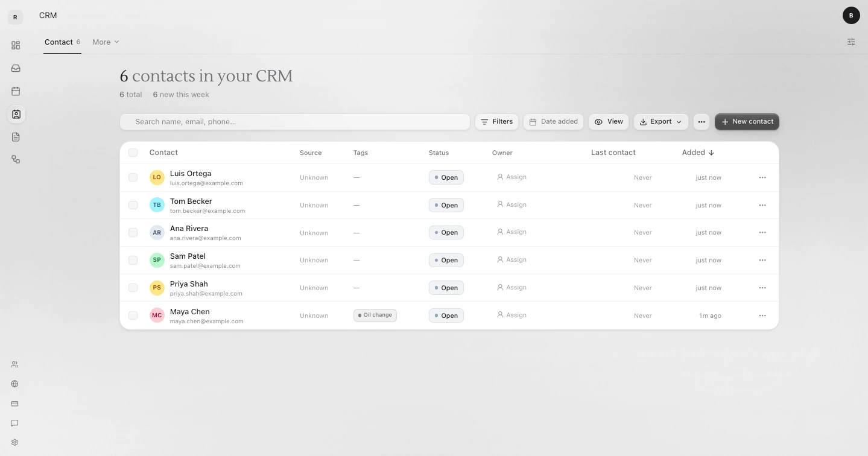
Task: Open the Status dropdown for Priya Shah
Action: pos(446,288)
